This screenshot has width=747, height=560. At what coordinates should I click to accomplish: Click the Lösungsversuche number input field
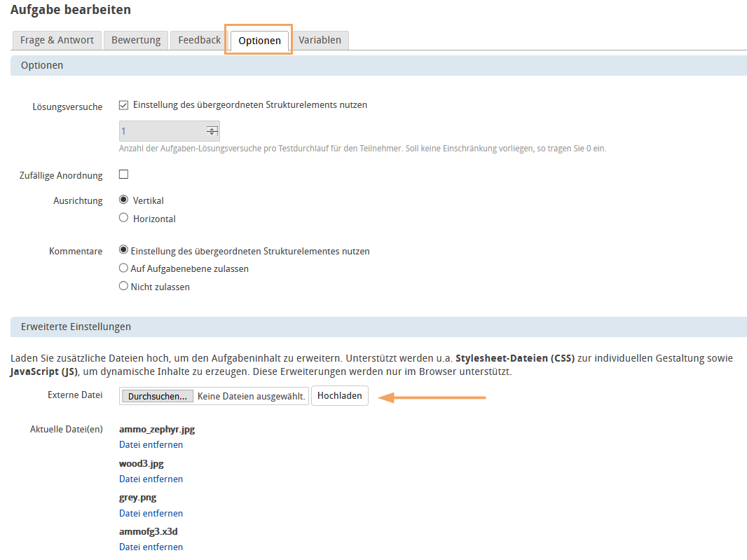tap(163, 131)
